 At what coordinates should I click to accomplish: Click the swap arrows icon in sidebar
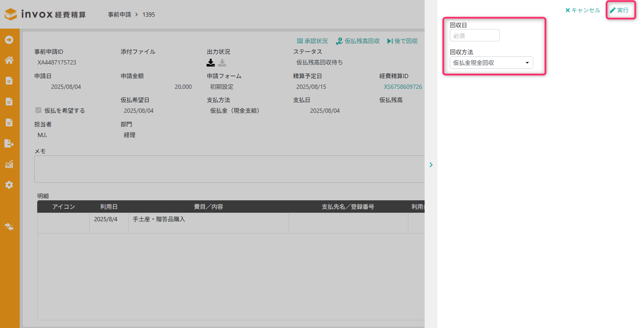(x=9, y=226)
